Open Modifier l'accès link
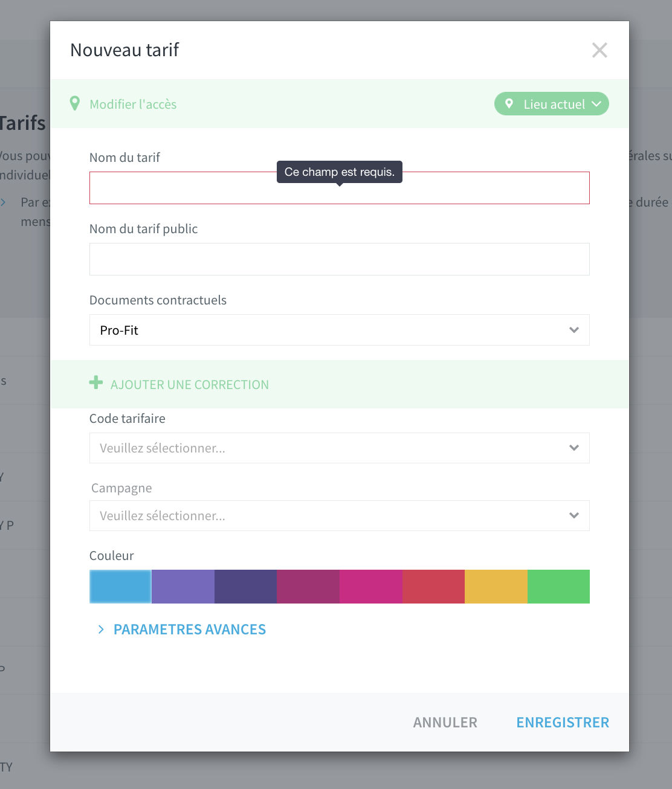The width and height of the screenshot is (672, 789). coord(133,105)
